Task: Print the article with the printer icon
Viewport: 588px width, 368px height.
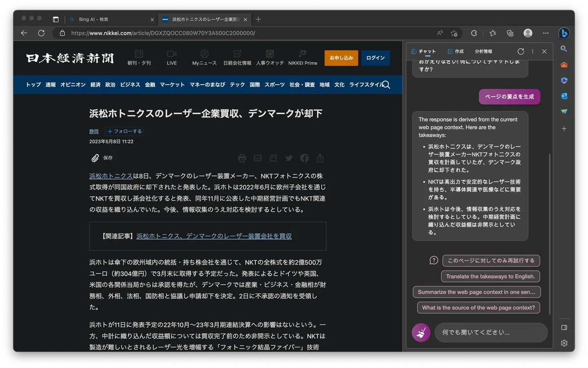Action: [x=242, y=158]
